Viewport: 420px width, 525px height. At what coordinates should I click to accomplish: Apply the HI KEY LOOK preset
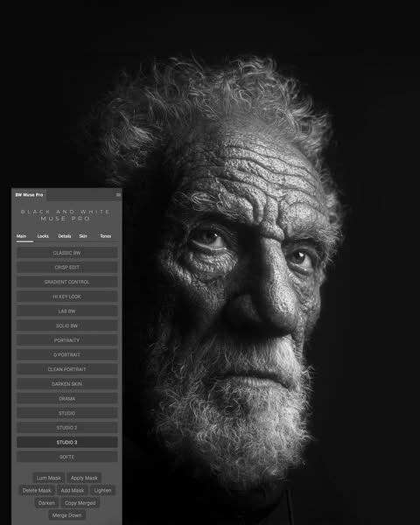67,297
